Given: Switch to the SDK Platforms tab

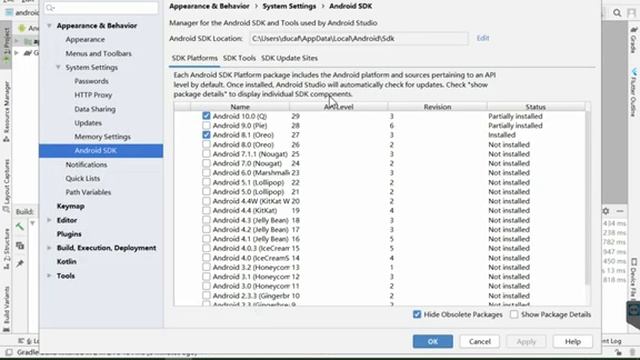Looking at the screenshot, I should [x=195, y=58].
